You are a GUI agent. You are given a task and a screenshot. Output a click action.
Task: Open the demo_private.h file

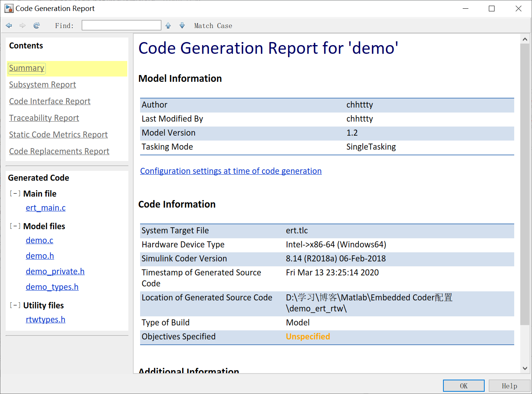click(55, 272)
